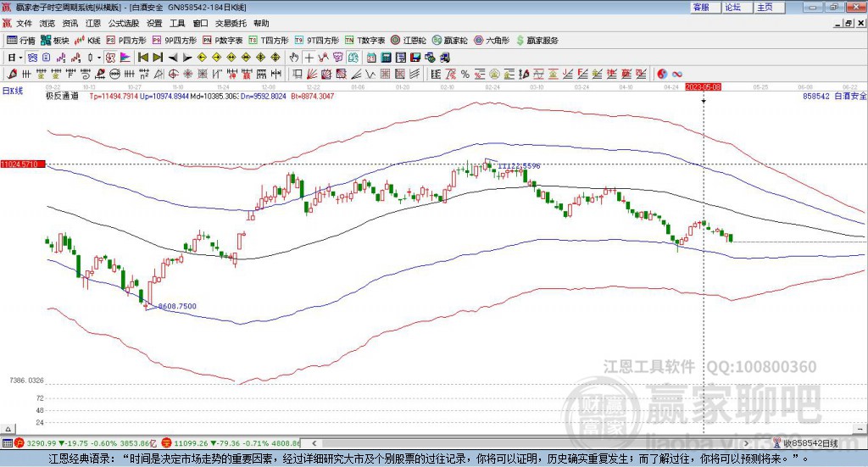Select the red pencil drawing tool
Screen dimensions: 868x467
click(12, 74)
